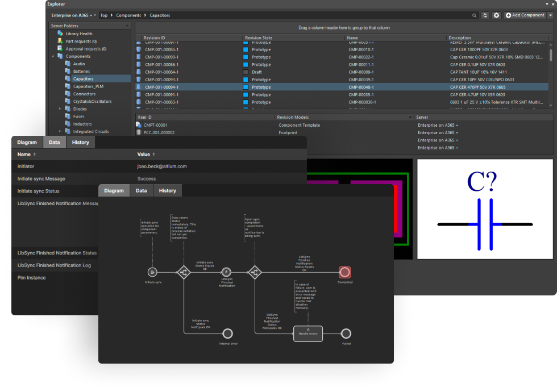This screenshot has width=557, height=392.
Task: Open the settings gear in Explorer toolbar
Action: (496, 15)
